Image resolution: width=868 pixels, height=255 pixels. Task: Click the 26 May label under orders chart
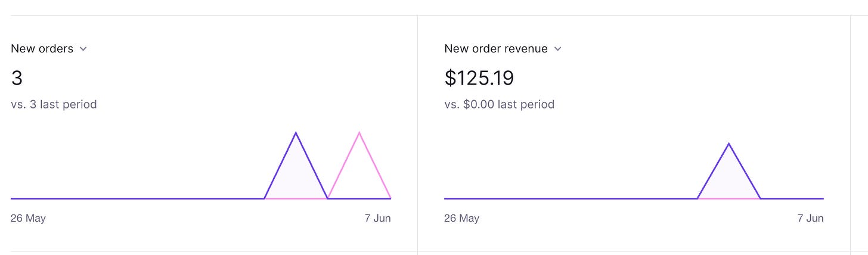point(28,218)
